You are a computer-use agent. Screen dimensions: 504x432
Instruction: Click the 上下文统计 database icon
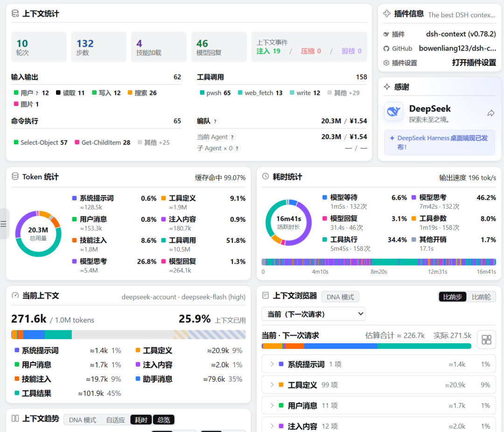(x=15, y=14)
